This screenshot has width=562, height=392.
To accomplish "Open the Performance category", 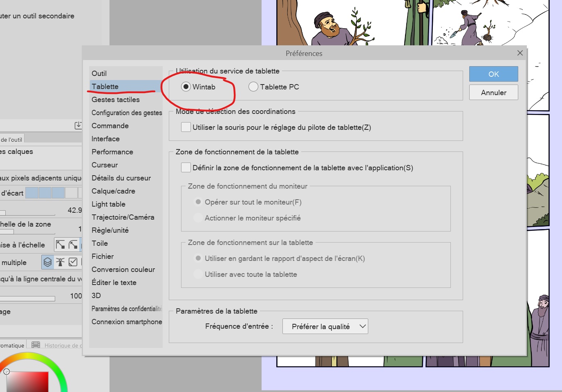I will click(126, 152).
